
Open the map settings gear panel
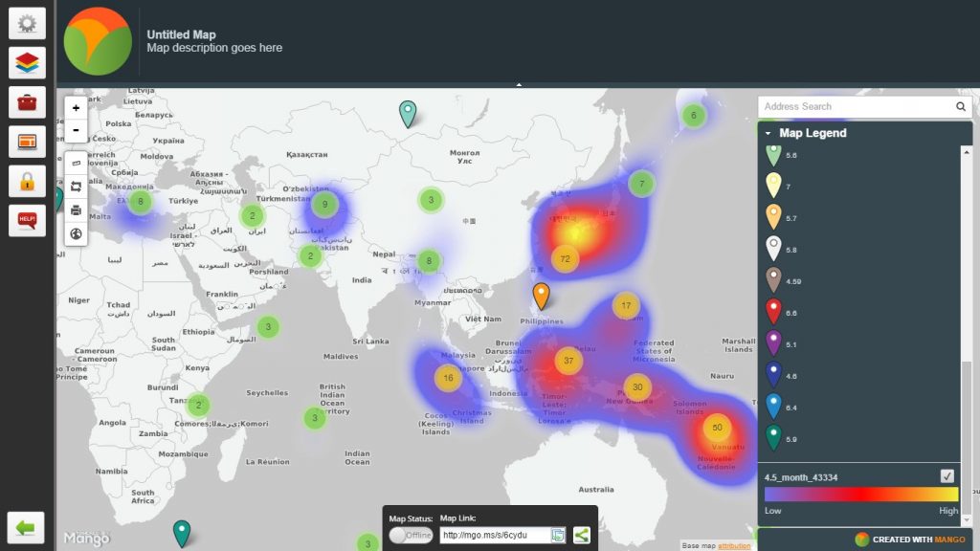click(x=26, y=22)
